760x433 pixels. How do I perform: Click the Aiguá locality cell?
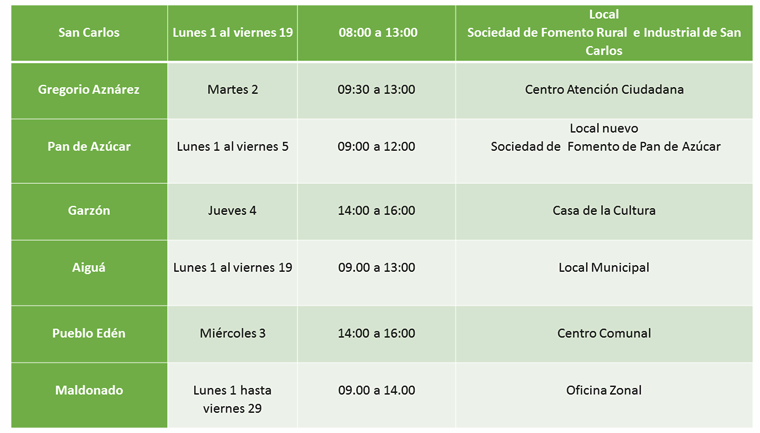(88, 268)
